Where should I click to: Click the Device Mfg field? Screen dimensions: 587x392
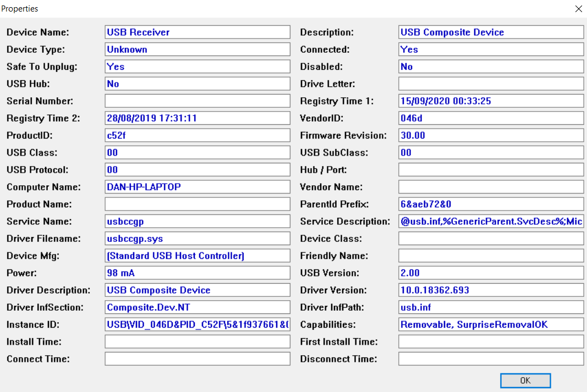198,256
